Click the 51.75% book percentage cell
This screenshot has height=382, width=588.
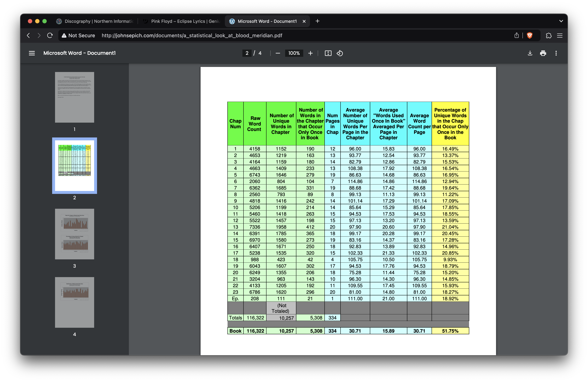(450, 331)
